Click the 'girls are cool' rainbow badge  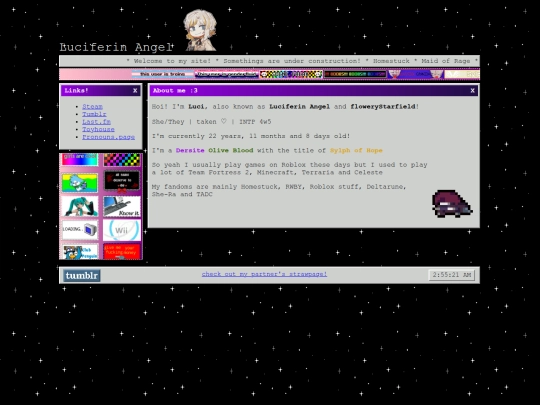coord(80,159)
